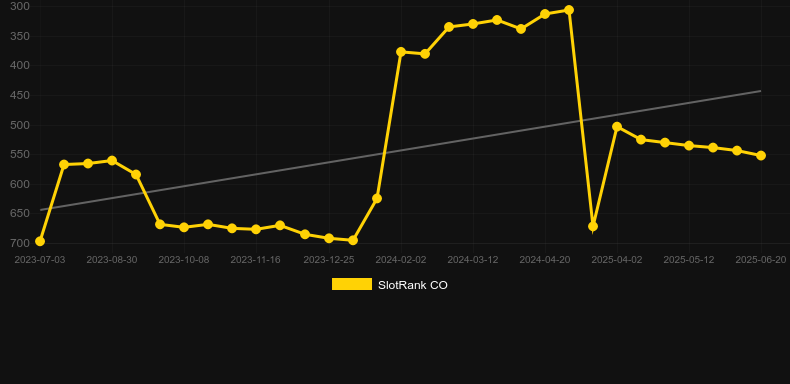Click the 2023-11-16 date axis label
Screen dimensions: 790x384
pos(256,260)
